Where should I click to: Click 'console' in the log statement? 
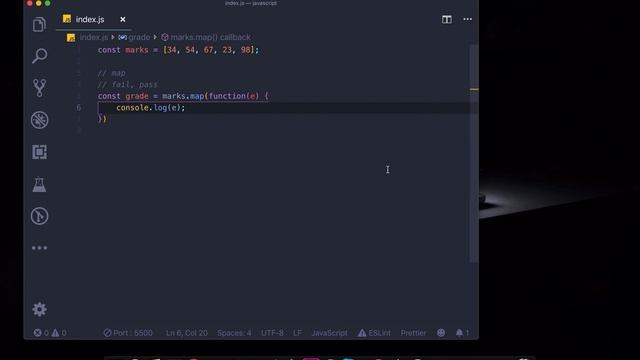click(x=132, y=107)
